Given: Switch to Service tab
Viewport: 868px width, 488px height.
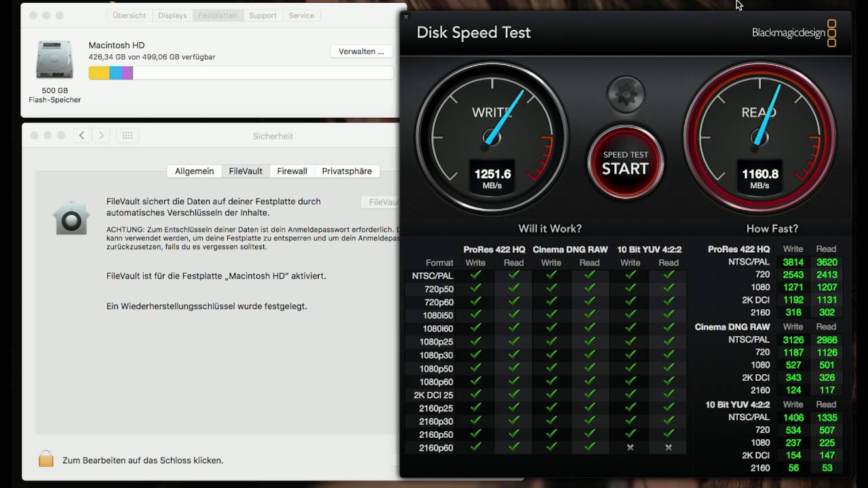Looking at the screenshot, I should click(x=301, y=15).
